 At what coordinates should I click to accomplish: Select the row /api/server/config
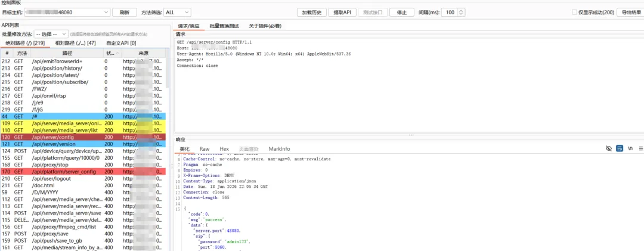pos(82,137)
